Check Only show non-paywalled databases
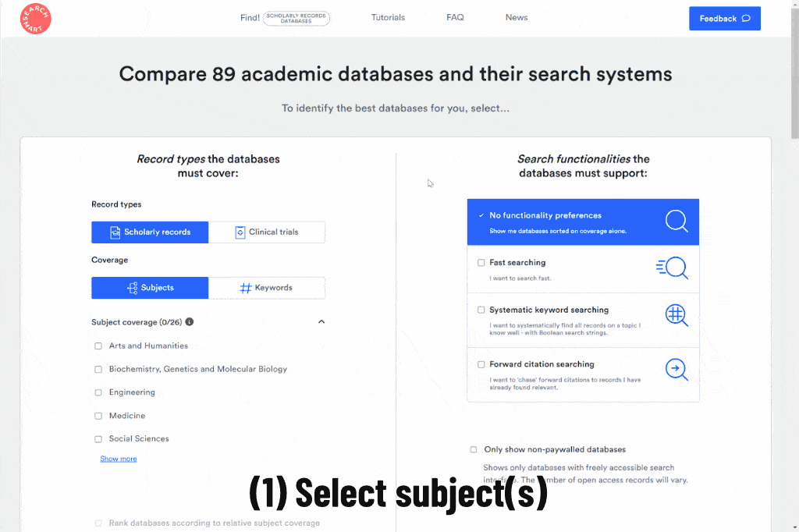This screenshot has width=799, height=532. click(x=473, y=449)
